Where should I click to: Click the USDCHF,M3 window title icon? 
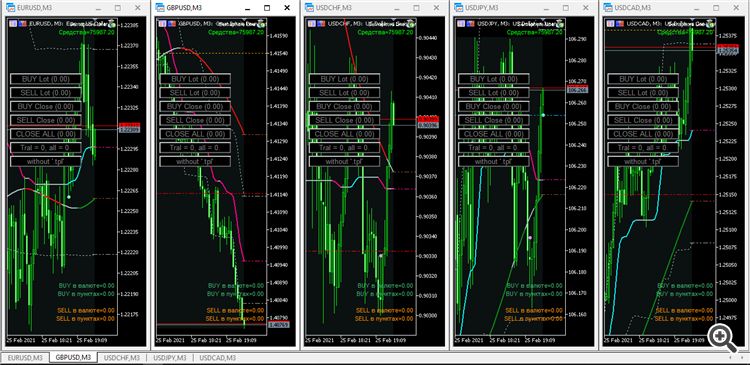[309, 8]
